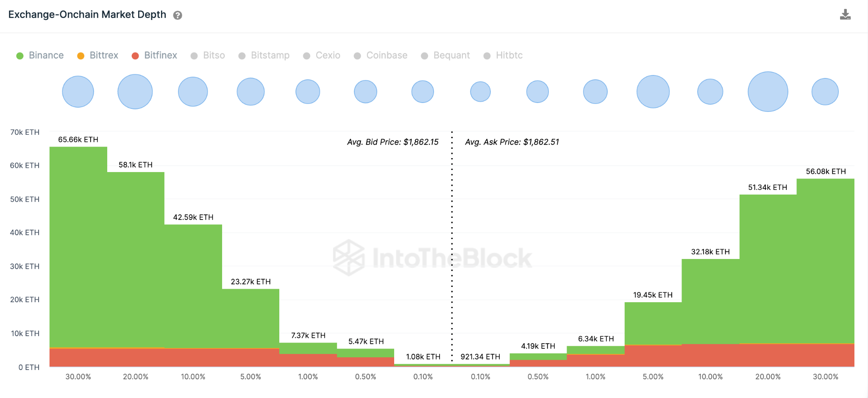
Task: Click the 921.34 ETH ask bar
Action: pos(480,365)
